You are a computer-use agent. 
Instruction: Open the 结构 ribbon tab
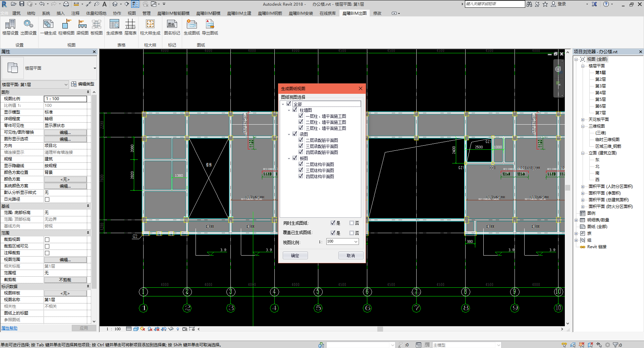[31, 13]
